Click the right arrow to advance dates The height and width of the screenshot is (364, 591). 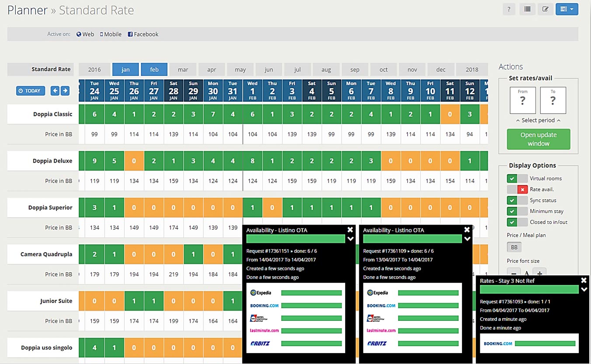[65, 90]
